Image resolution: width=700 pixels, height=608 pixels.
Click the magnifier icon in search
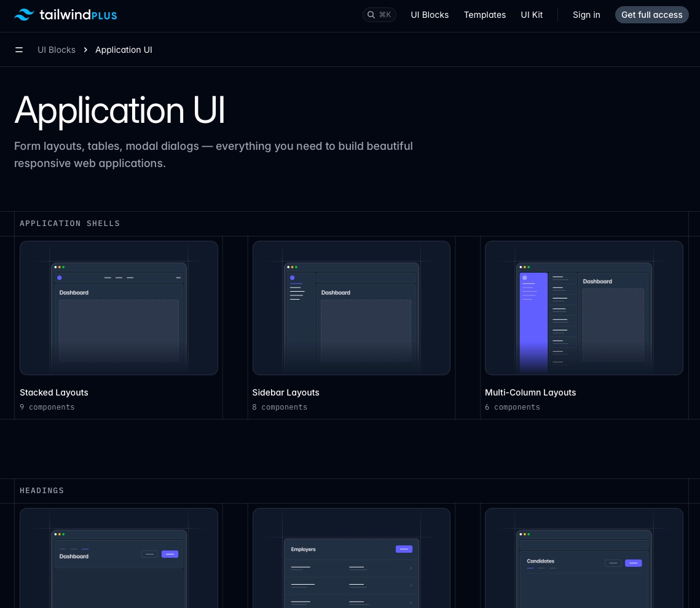point(371,15)
